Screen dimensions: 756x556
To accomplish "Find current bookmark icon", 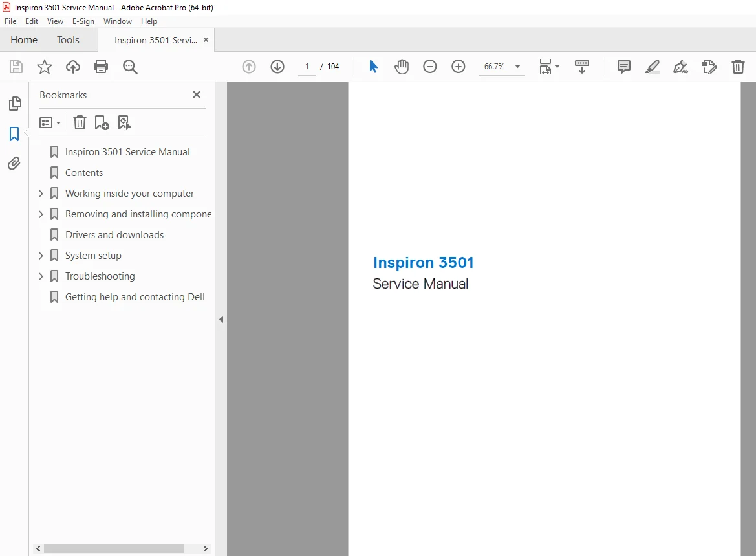I will [x=124, y=122].
